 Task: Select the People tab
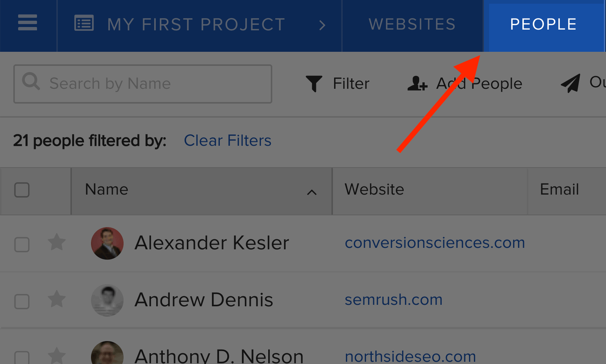(x=543, y=24)
